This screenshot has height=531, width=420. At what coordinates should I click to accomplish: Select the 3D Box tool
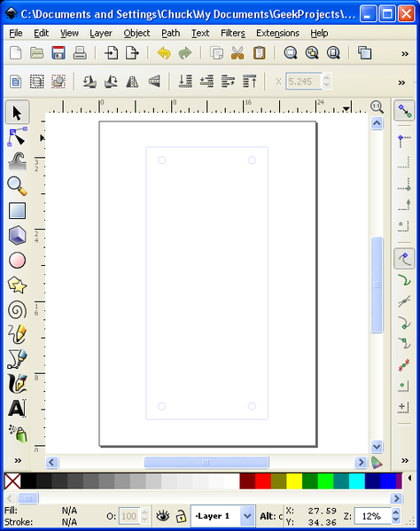[x=17, y=236]
